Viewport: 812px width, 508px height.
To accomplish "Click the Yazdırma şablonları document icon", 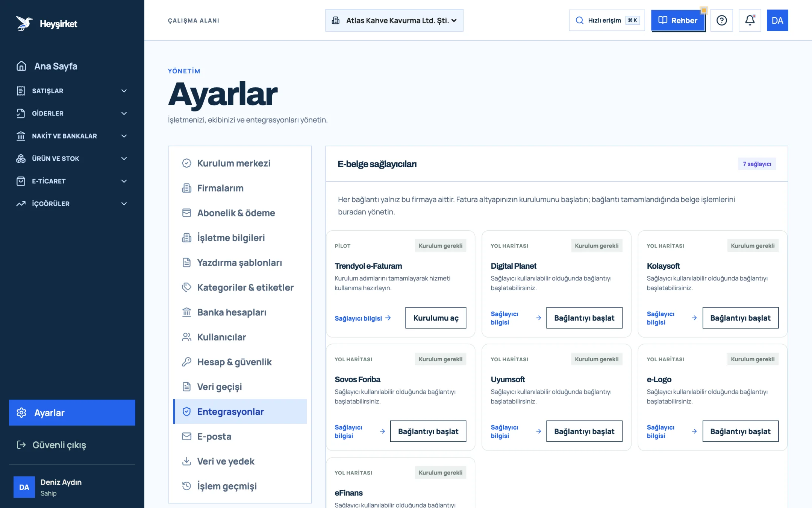I will point(186,263).
